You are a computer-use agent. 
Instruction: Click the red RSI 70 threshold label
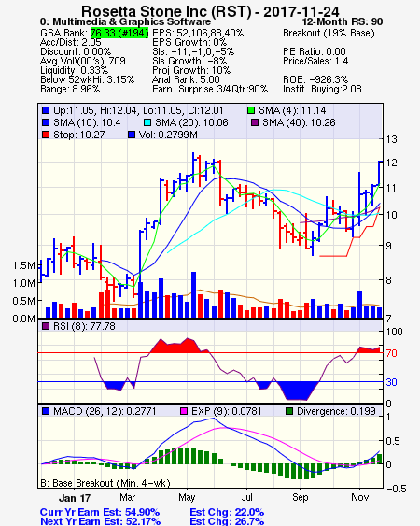click(391, 353)
